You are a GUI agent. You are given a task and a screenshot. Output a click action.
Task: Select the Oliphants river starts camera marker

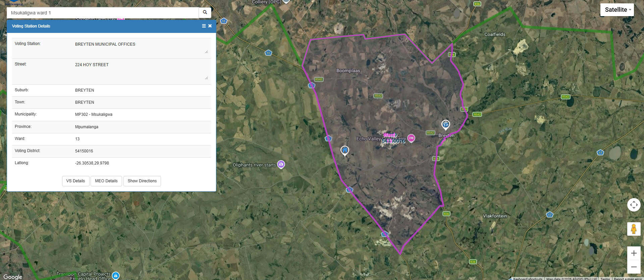point(281,165)
